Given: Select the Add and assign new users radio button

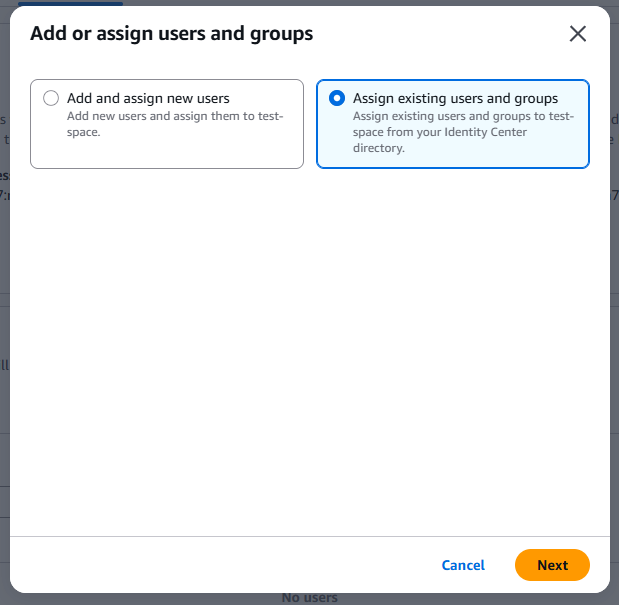Looking at the screenshot, I should (51, 99).
